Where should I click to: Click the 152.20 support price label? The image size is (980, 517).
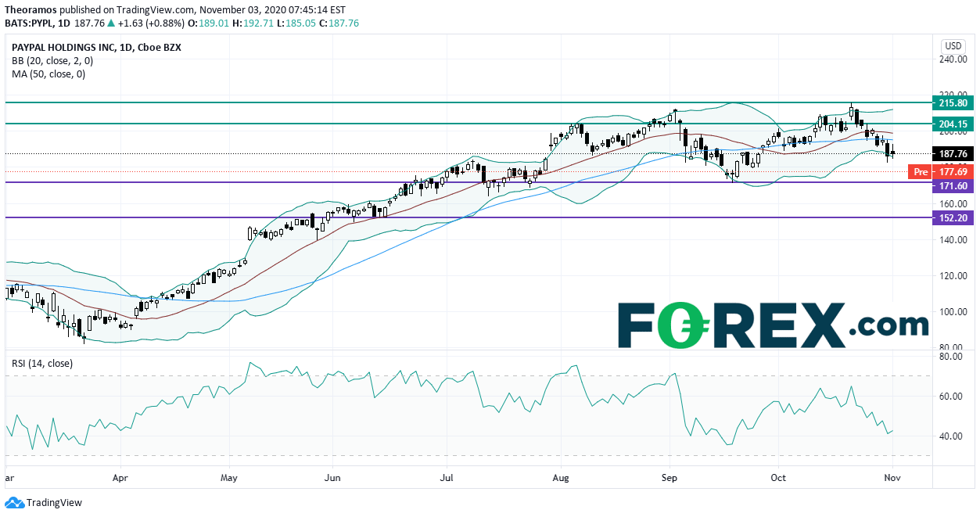[x=952, y=218]
